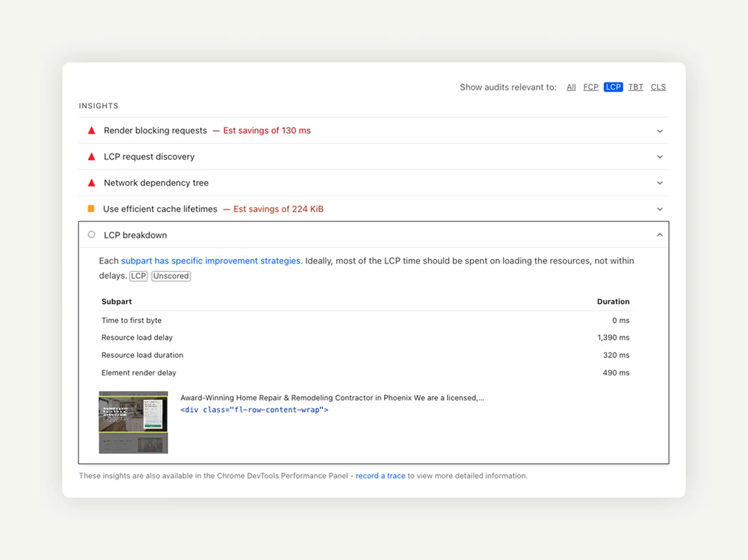Click the LCP breakdown title
Image resolution: width=748 pixels, height=560 pixels.
(x=135, y=235)
